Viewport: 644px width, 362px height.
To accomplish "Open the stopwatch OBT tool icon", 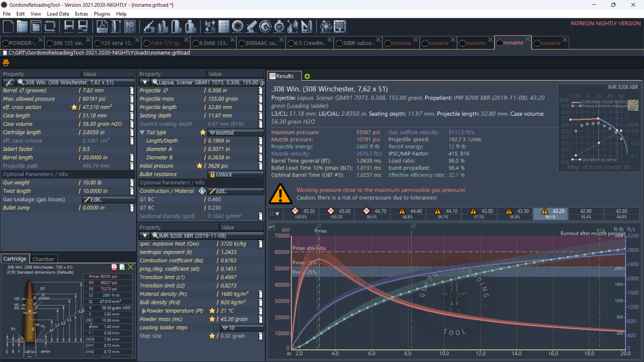I will (x=279, y=26).
